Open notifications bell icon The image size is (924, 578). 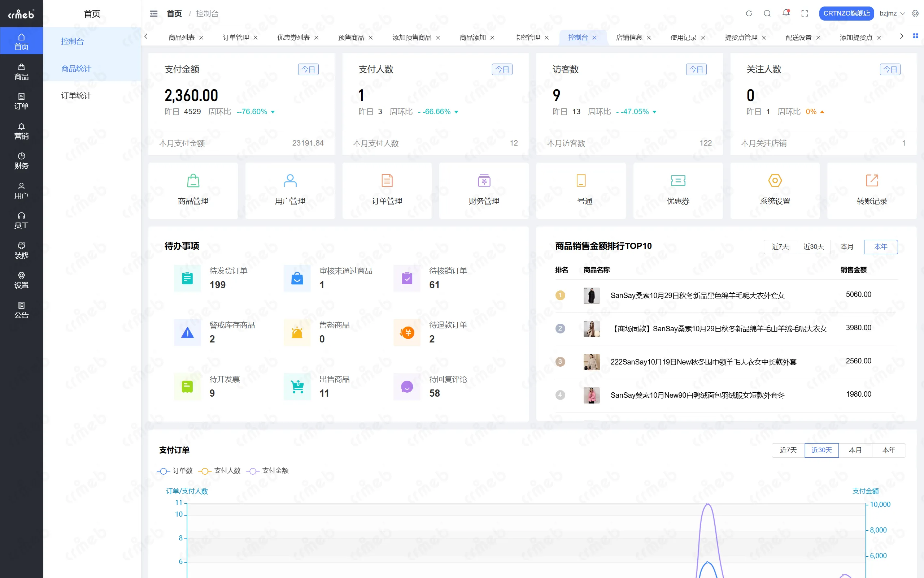pos(786,13)
